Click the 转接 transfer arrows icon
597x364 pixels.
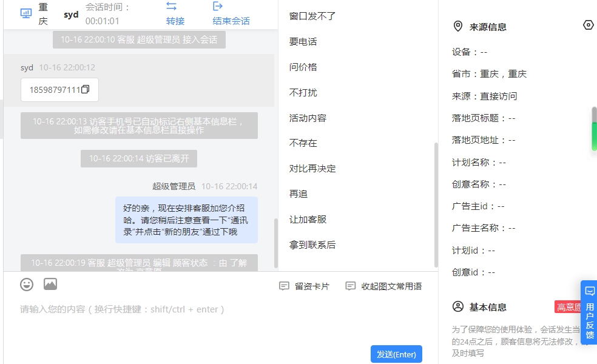tap(171, 6)
